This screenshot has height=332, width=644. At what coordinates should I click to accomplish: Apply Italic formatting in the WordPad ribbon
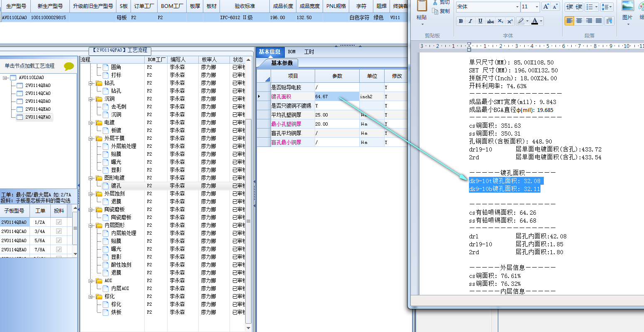[470, 21]
